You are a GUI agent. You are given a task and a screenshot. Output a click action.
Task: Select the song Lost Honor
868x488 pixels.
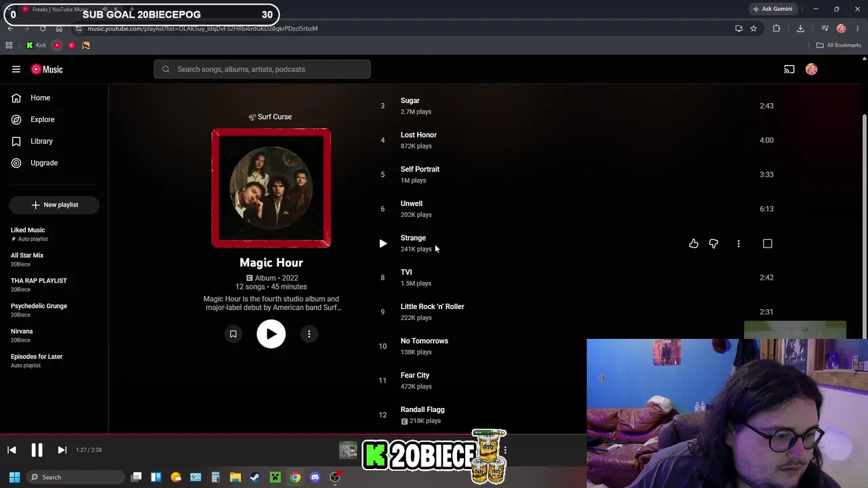418,135
